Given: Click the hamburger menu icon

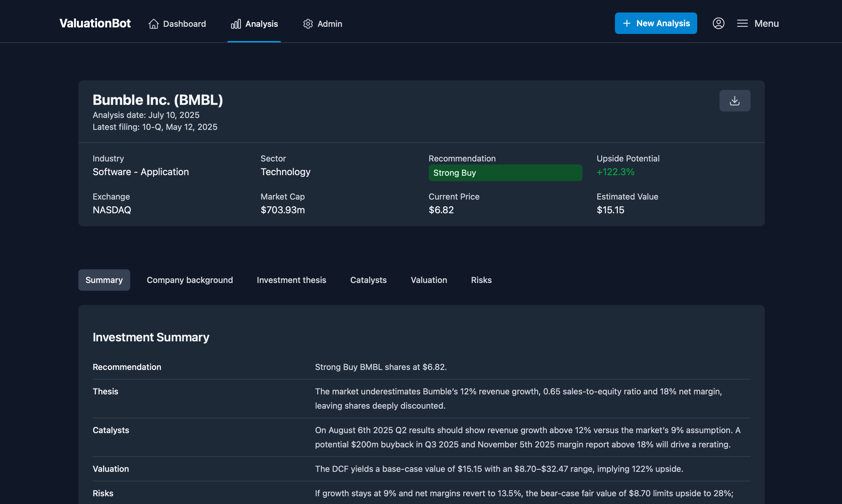Looking at the screenshot, I should (742, 24).
